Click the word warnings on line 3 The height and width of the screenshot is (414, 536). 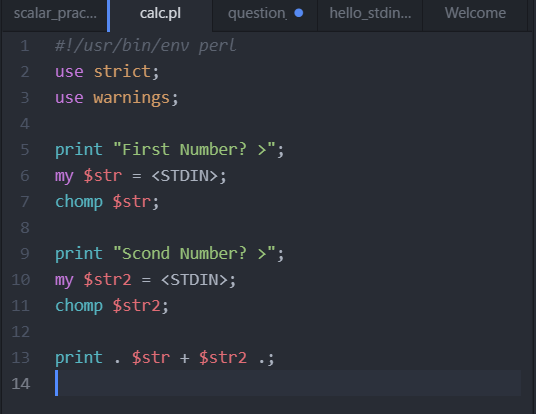click(132, 98)
